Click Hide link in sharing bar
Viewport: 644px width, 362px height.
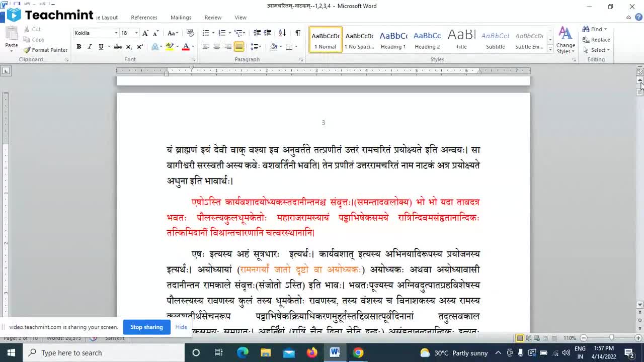(181, 327)
